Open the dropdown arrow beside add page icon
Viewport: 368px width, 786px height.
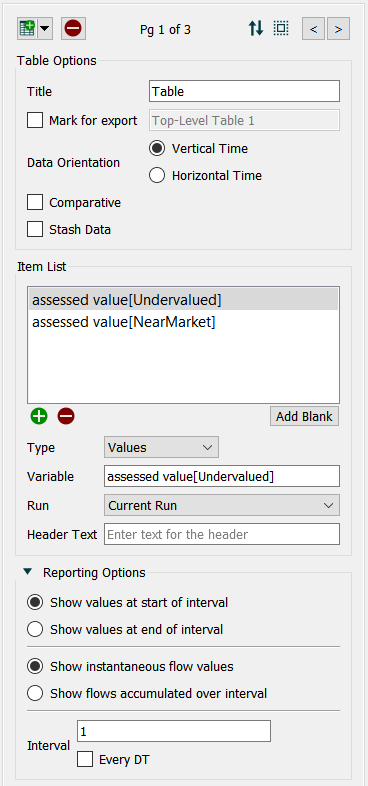(45, 29)
